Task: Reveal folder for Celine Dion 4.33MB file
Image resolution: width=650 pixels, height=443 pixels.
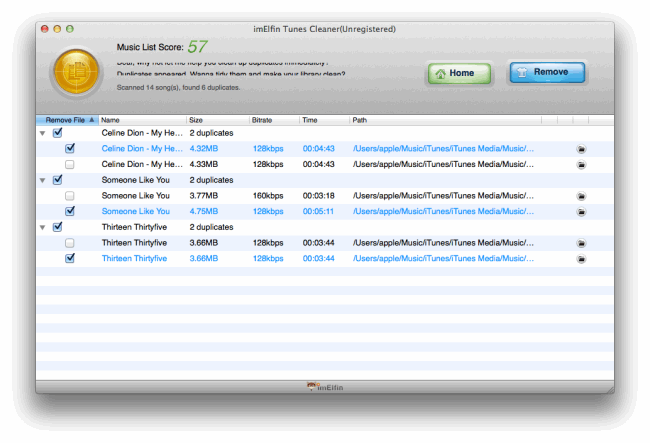Action: pyautogui.click(x=581, y=165)
